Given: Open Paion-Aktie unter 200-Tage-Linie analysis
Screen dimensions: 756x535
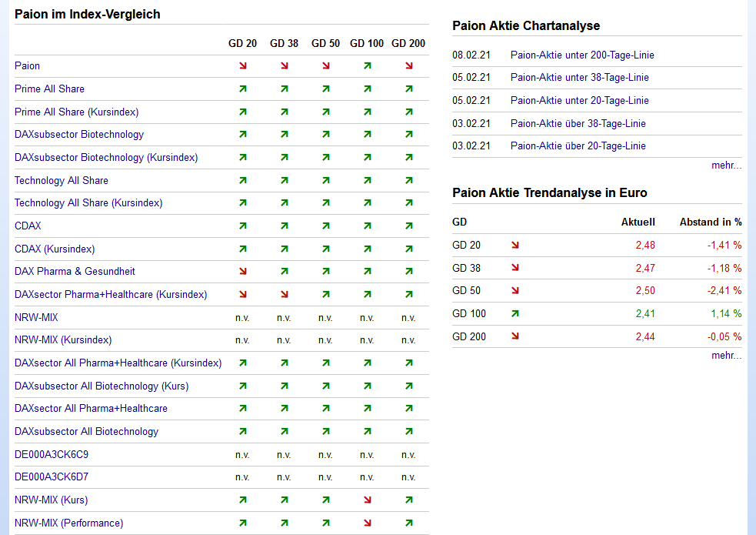Looking at the screenshot, I should [x=582, y=55].
